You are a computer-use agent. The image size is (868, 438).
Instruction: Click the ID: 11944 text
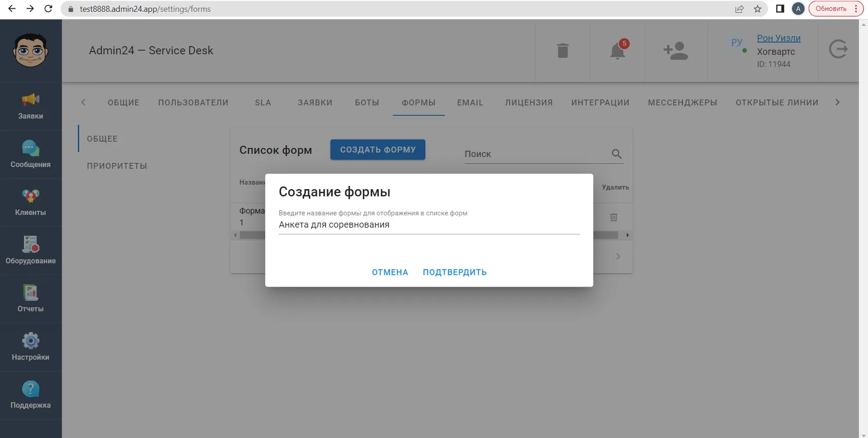(x=773, y=64)
